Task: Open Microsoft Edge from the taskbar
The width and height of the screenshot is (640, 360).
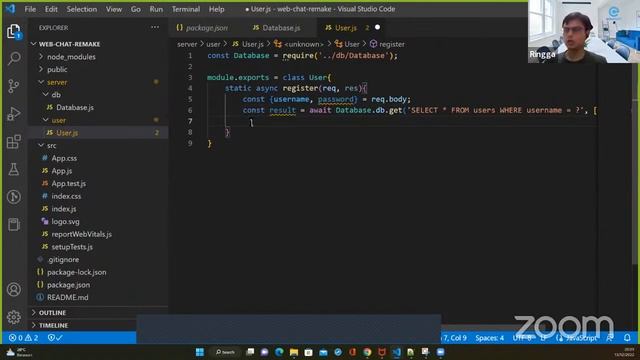Action: click(279, 352)
